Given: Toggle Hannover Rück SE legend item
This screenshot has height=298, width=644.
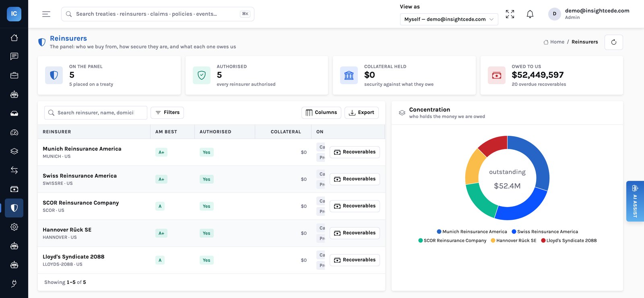Looking at the screenshot, I should pyautogui.click(x=513, y=240).
